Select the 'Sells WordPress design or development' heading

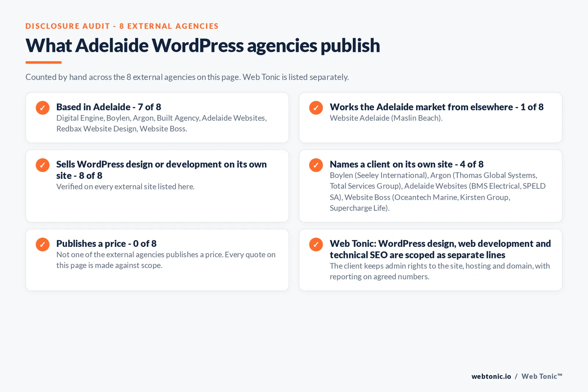click(162, 170)
